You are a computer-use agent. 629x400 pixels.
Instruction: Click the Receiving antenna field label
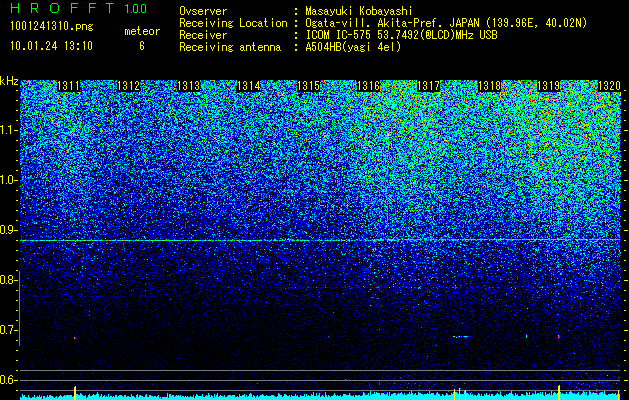[x=230, y=47]
